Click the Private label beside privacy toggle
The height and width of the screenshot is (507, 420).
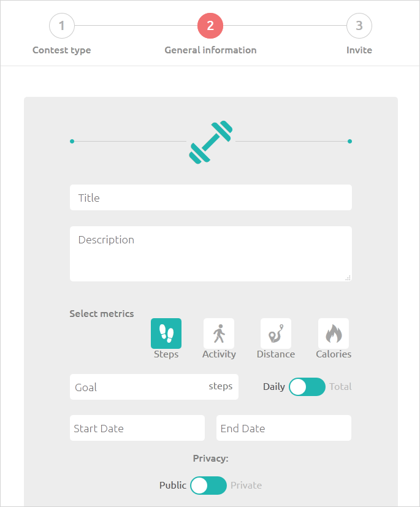[x=246, y=486]
